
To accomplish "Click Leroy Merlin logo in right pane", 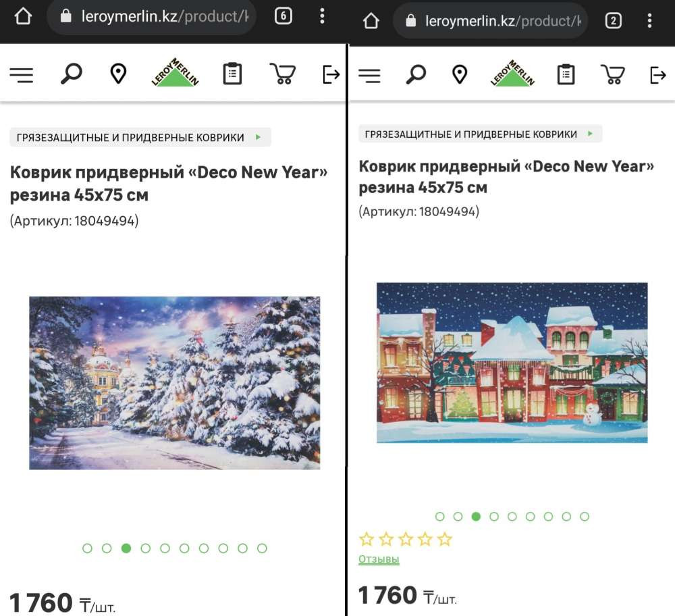I will pos(512,73).
